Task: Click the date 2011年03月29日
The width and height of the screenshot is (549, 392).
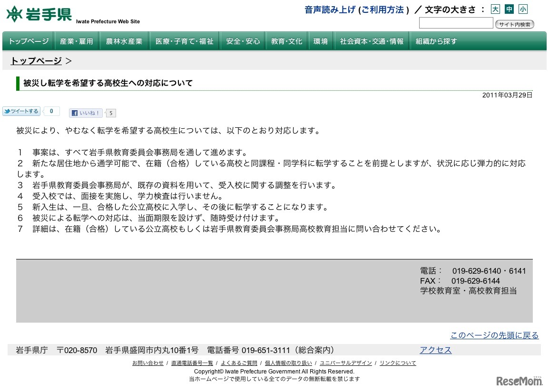Action: pyautogui.click(x=507, y=95)
